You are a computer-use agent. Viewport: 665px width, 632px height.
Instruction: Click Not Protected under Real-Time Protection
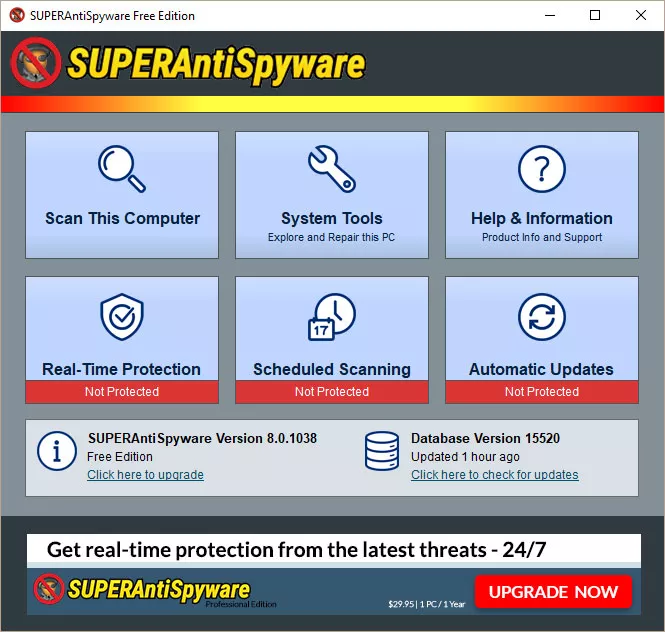click(x=122, y=392)
